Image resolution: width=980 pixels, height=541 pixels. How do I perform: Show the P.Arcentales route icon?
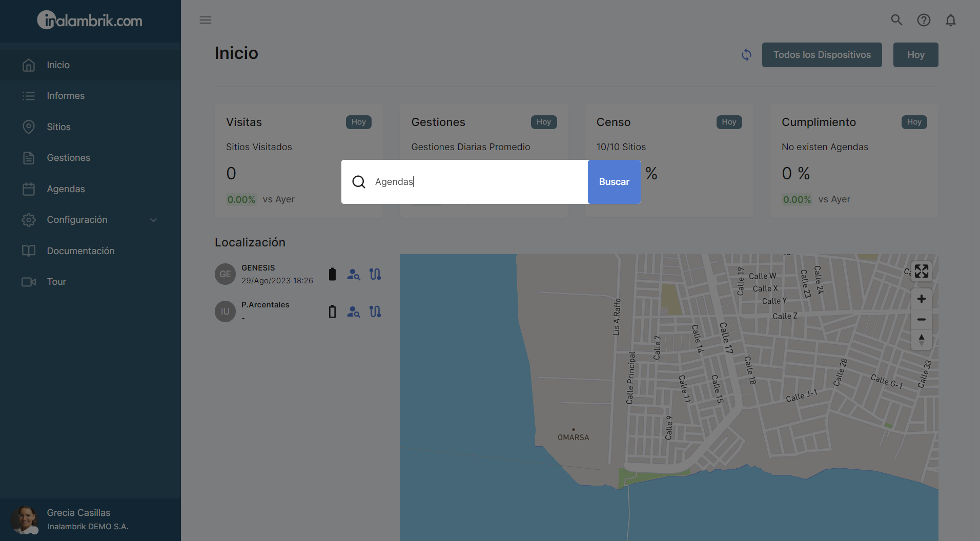coord(375,311)
